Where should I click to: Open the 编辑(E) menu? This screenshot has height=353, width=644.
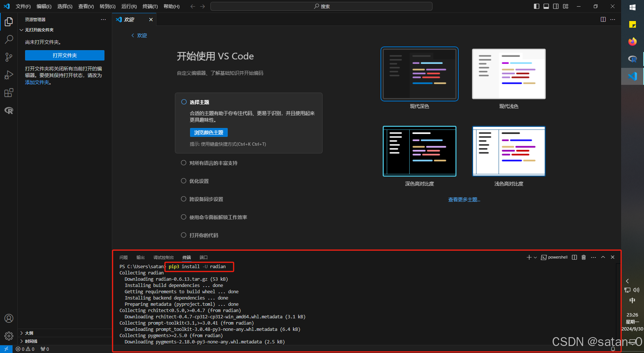click(44, 6)
